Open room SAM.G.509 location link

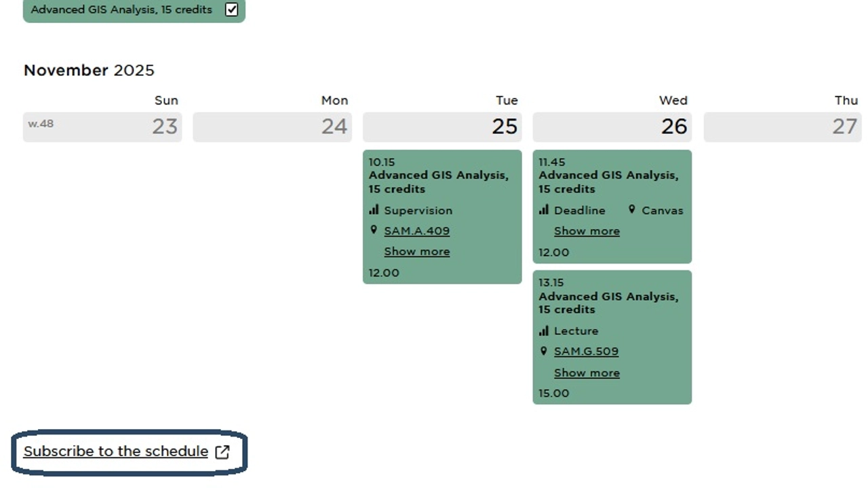[x=586, y=351]
